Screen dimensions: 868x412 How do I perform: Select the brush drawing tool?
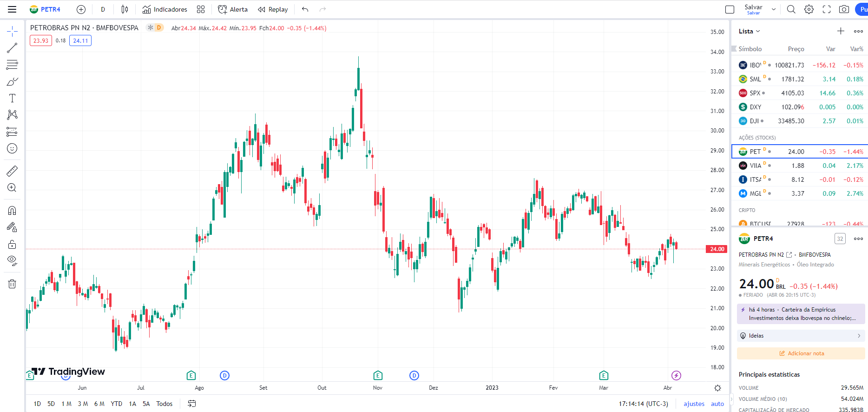click(x=12, y=82)
